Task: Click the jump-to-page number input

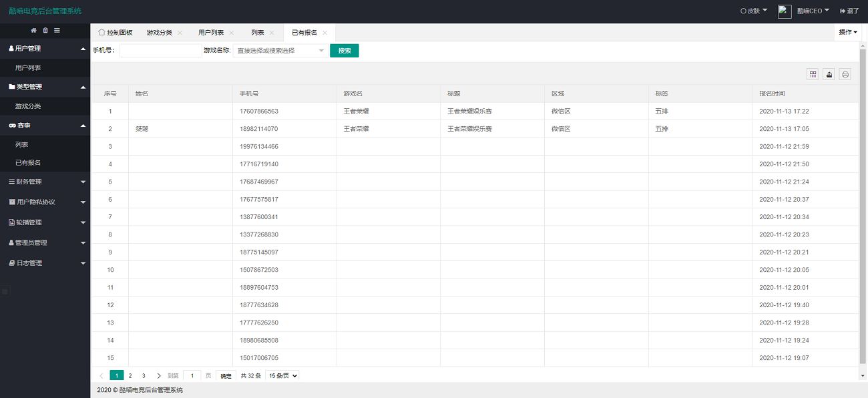Action: [192, 376]
